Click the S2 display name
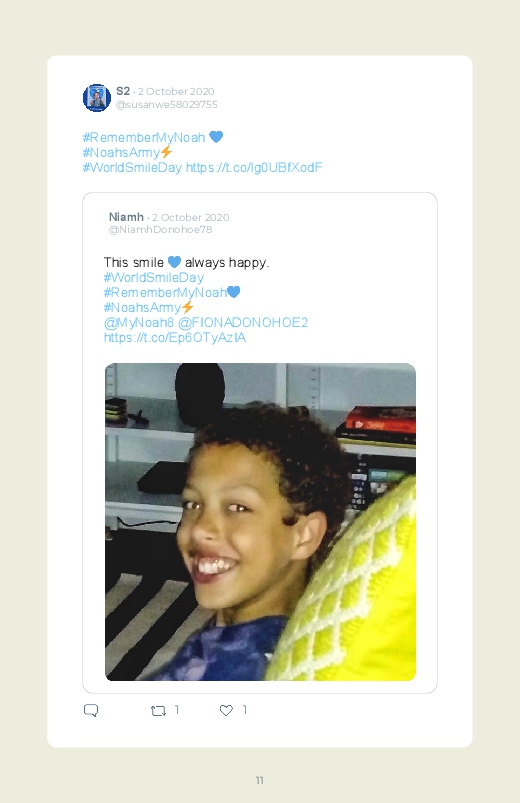 tap(123, 91)
